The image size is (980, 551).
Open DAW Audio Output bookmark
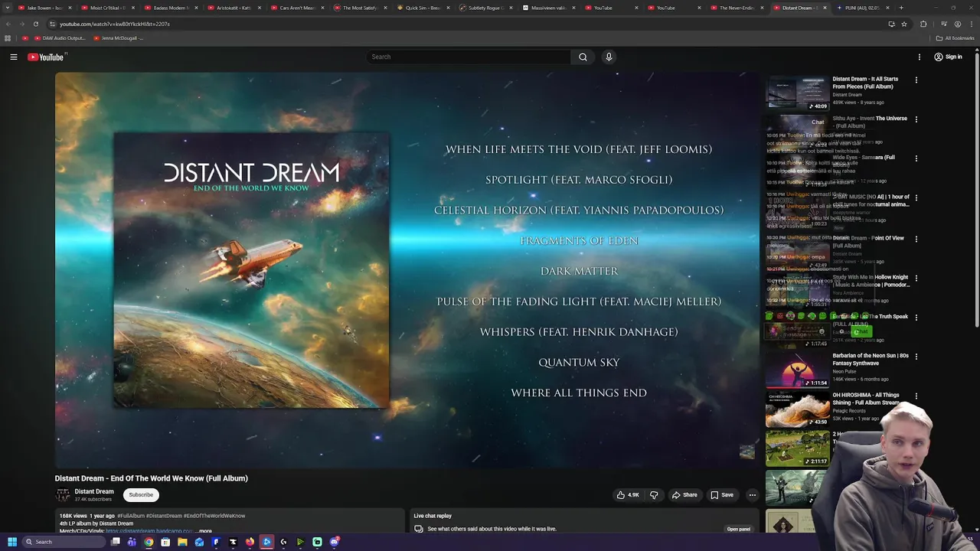tap(60, 38)
